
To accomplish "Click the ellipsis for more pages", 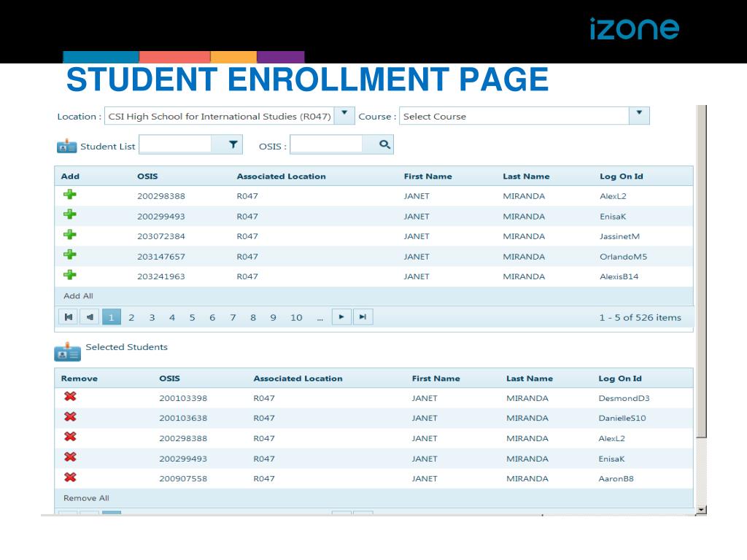I will [x=320, y=319].
